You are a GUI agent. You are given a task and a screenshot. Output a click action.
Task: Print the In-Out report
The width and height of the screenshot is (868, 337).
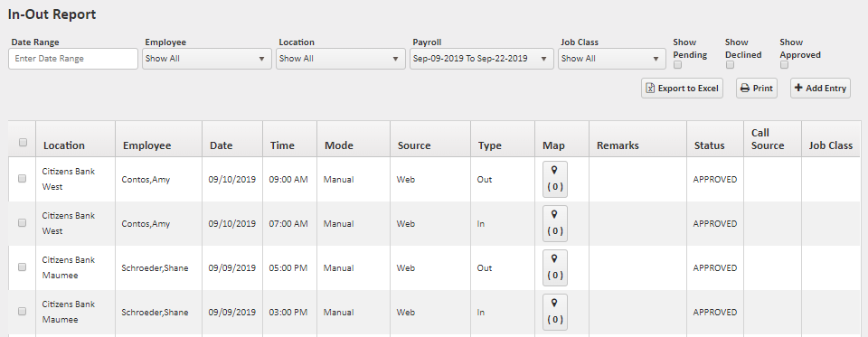[x=756, y=88]
